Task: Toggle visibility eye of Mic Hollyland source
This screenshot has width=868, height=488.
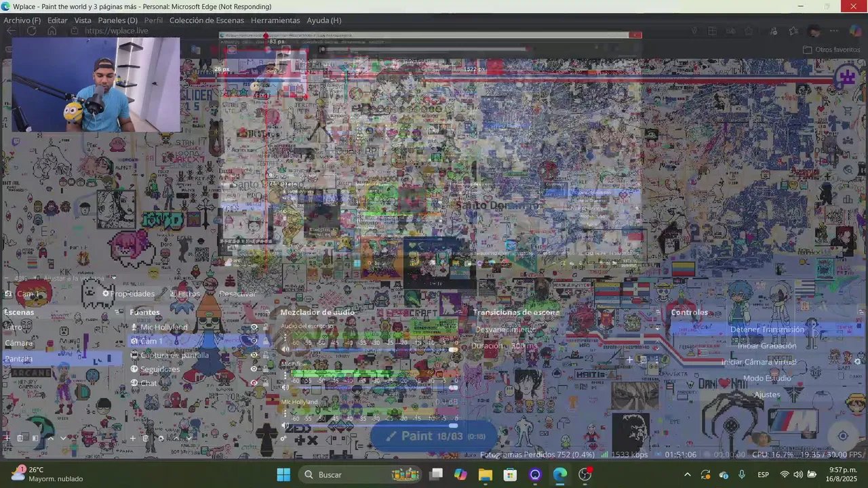Action: pos(254,327)
